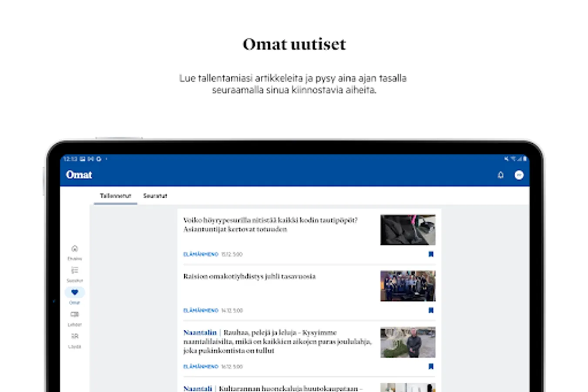Click the group photo thumbnail of omakotiyhdistys
Image resolution: width=588 pixels, height=392 pixels.
pyautogui.click(x=408, y=286)
